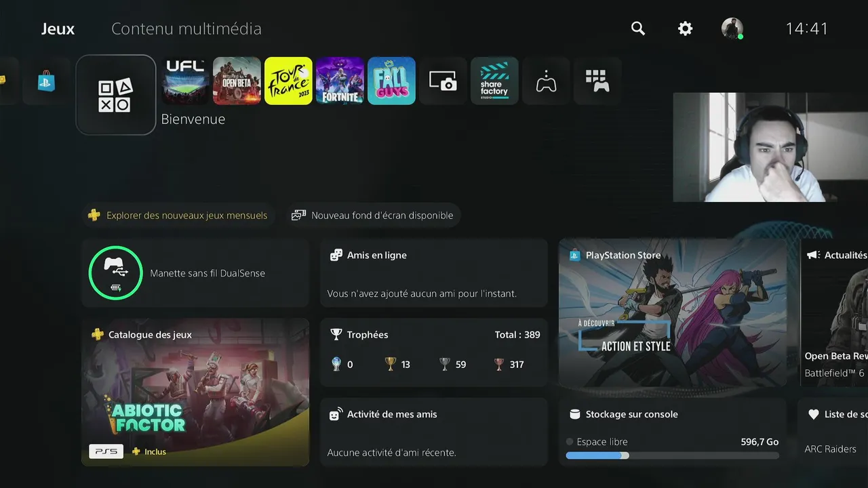The image size is (868, 488).
Task: Open the settings gear icon
Action: (686, 28)
